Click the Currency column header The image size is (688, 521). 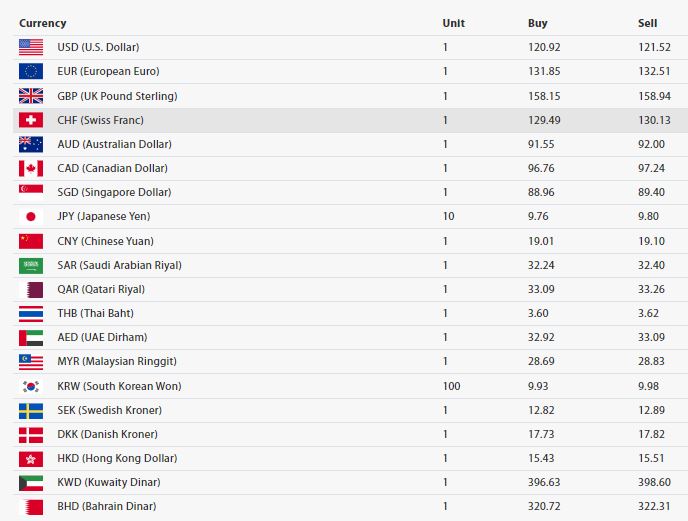[x=43, y=23]
